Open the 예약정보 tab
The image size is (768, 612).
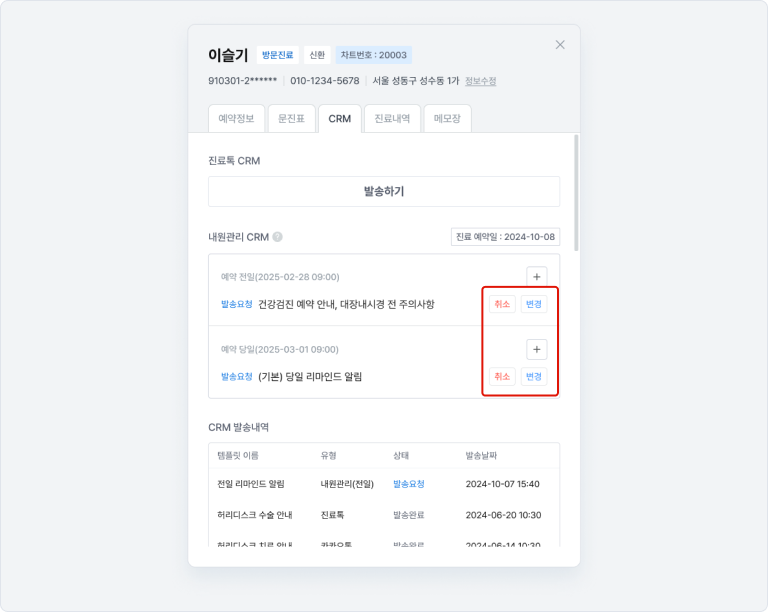236,118
